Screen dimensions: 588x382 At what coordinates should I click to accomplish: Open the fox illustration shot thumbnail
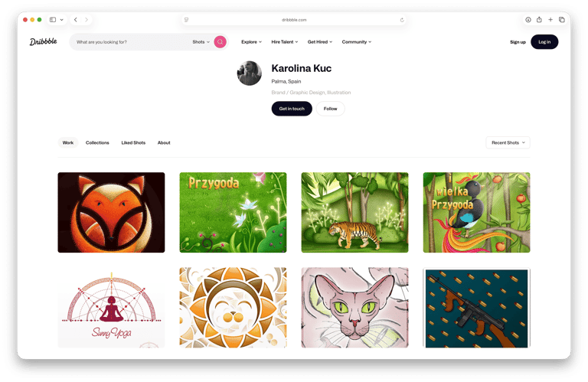111,212
